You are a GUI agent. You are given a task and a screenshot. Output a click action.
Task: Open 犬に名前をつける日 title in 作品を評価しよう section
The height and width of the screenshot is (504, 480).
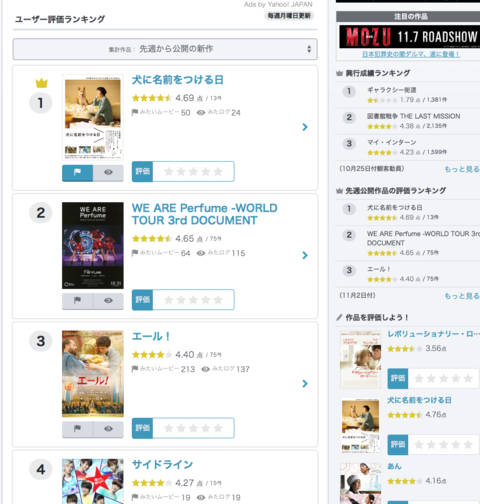point(419,400)
